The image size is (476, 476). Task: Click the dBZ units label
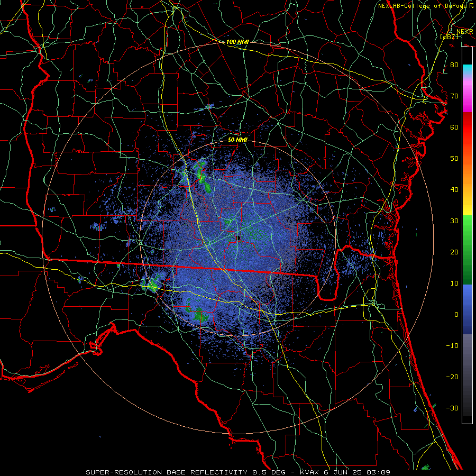point(449,36)
